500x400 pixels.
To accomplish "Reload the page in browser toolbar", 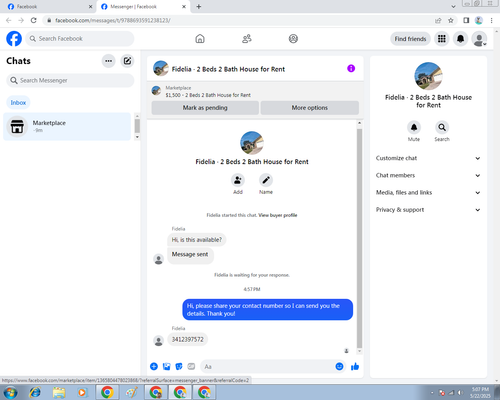I will pyautogui.click(x=33, y=20).
